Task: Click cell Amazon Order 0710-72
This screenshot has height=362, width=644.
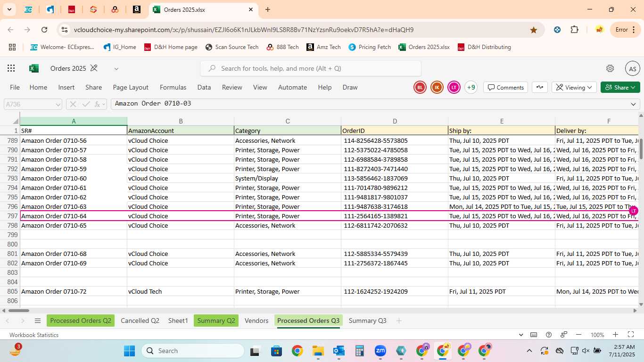Action: click(74, 291)
